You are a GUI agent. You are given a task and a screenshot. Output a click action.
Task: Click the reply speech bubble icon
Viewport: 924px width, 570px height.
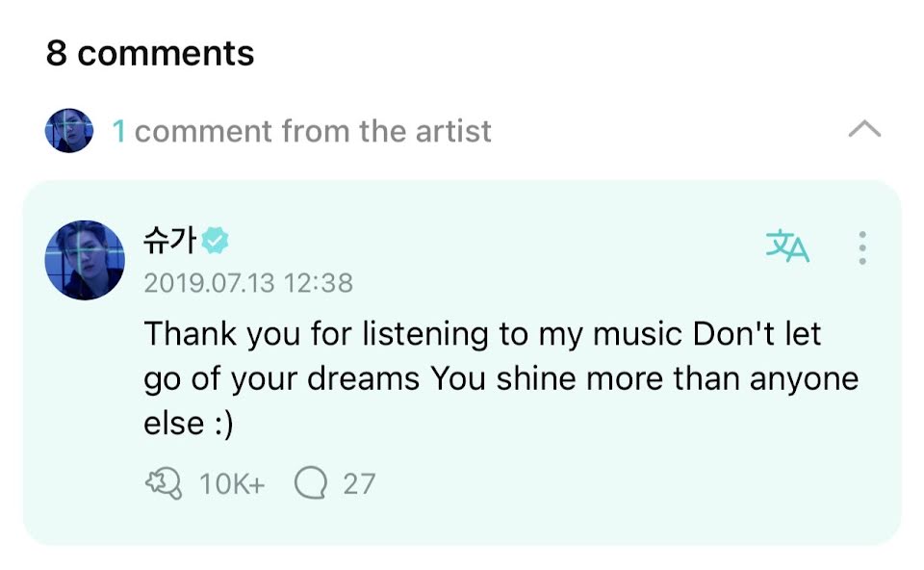(310, 482)
